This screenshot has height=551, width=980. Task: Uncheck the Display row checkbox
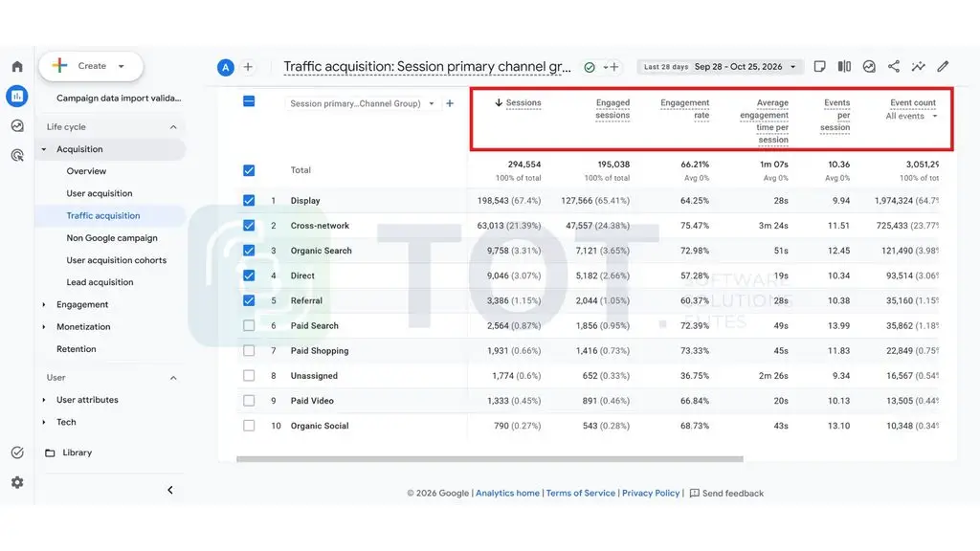click(x=249, y=201)
